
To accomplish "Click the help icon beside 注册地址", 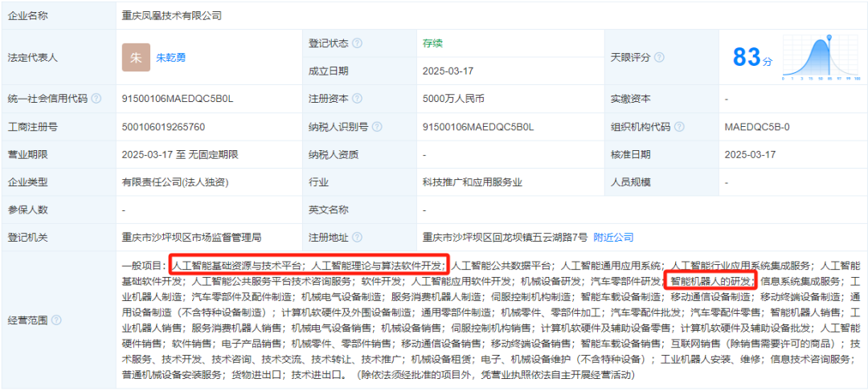I will (x=358, y=238).
